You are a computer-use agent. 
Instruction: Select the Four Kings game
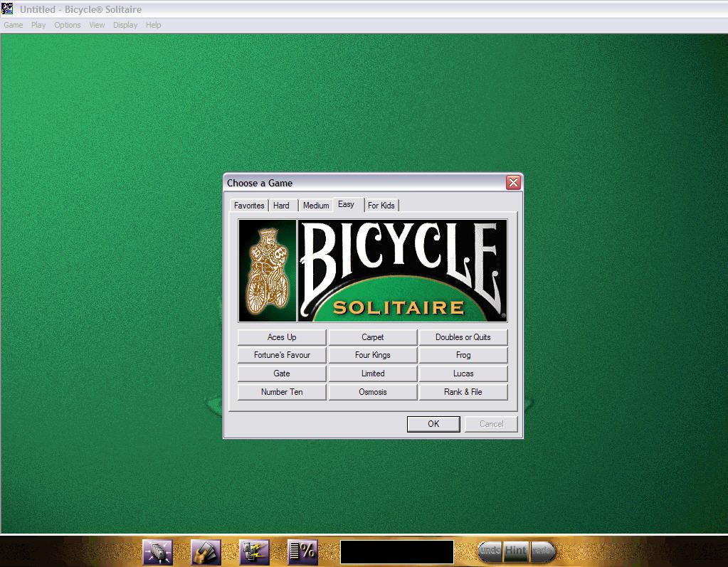373,355
